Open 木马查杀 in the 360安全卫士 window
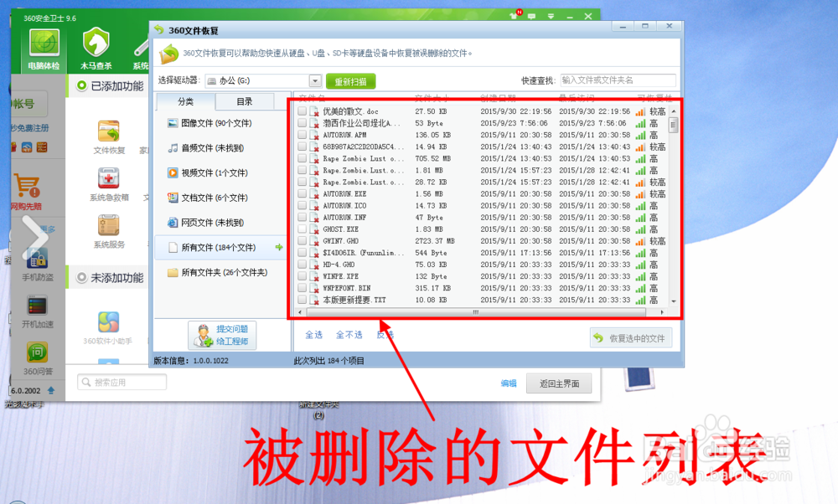The width and height of the screenshot is (838, 504). pyautogui.click(x=96, y=49)
